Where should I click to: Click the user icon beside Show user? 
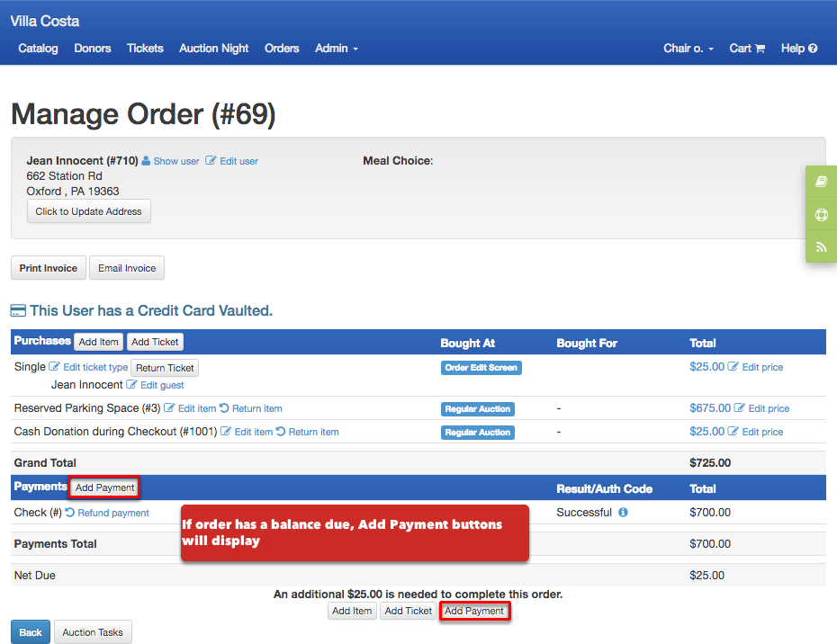pyautogui.click(x=146, y=161)
